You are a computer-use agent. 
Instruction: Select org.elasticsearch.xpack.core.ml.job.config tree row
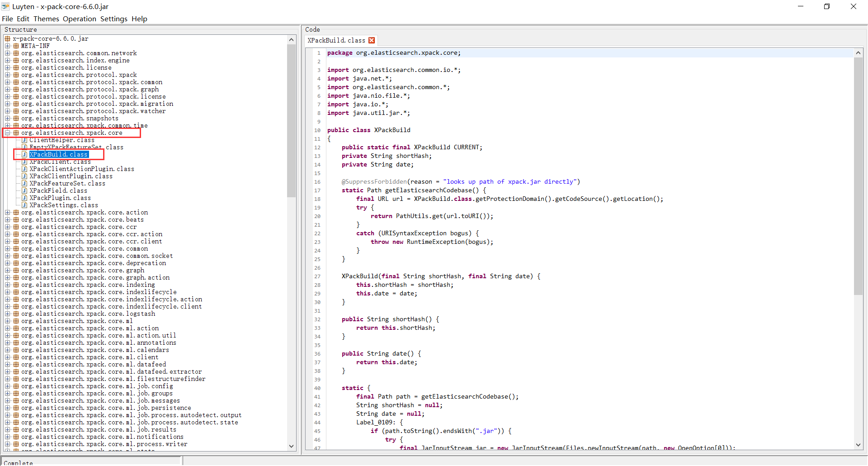click(x=97, y=386)
